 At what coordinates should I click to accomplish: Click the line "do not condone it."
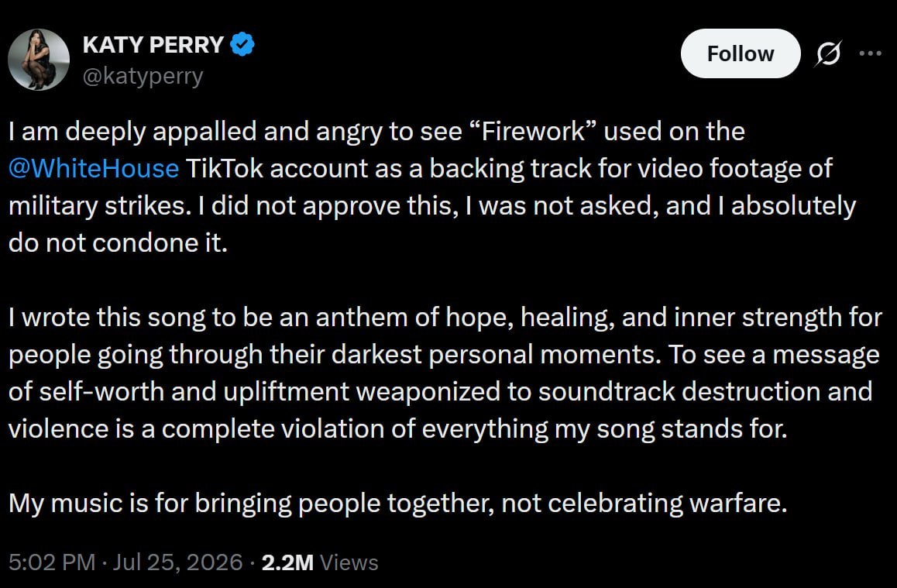[x=118, y=243]
